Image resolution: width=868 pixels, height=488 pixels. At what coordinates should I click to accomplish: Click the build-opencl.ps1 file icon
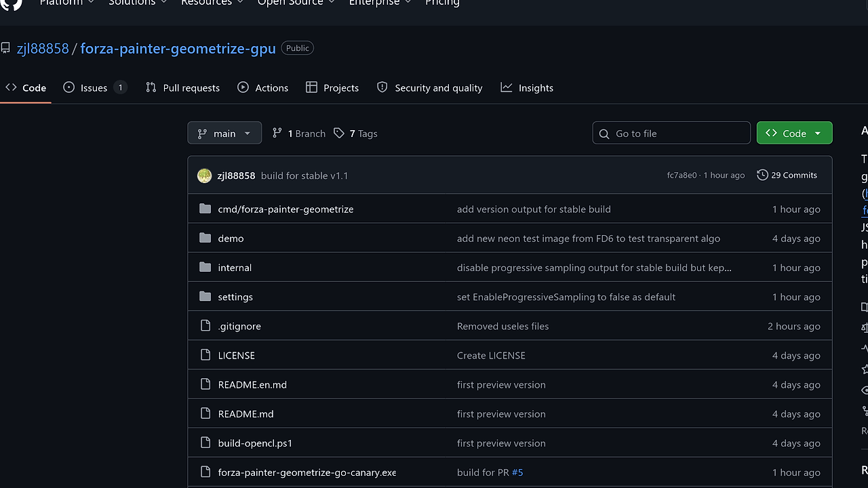[205, 442]
